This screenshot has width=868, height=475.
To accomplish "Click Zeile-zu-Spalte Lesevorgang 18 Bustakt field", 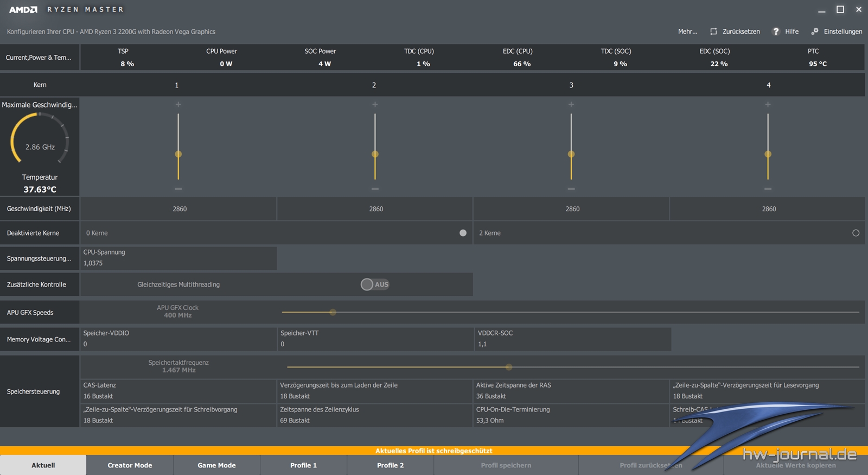I will (767, 391).
